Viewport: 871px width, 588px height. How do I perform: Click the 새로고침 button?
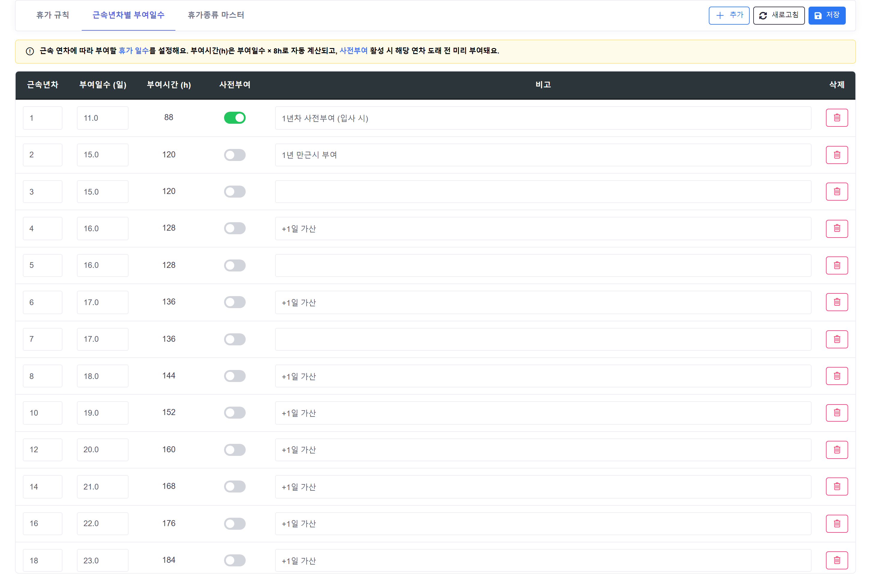[x=779, y=15]
